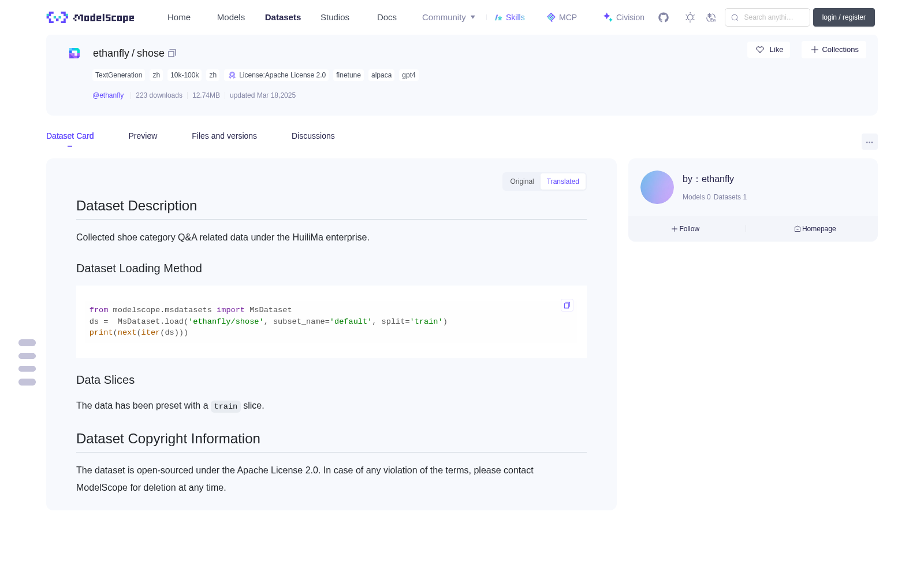Click the ethanfly gradient avatar
Screen dimensions: 924x578
(657, 187)
